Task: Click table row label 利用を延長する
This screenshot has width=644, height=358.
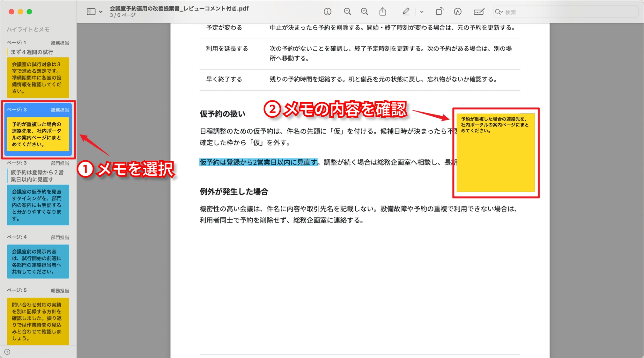Action: coord(227,48)
